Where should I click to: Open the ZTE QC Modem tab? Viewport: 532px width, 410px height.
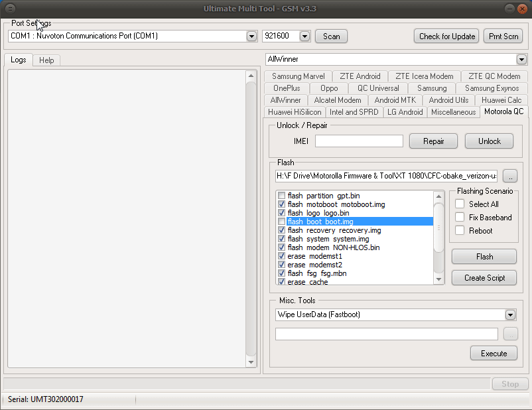pos(494,76)
